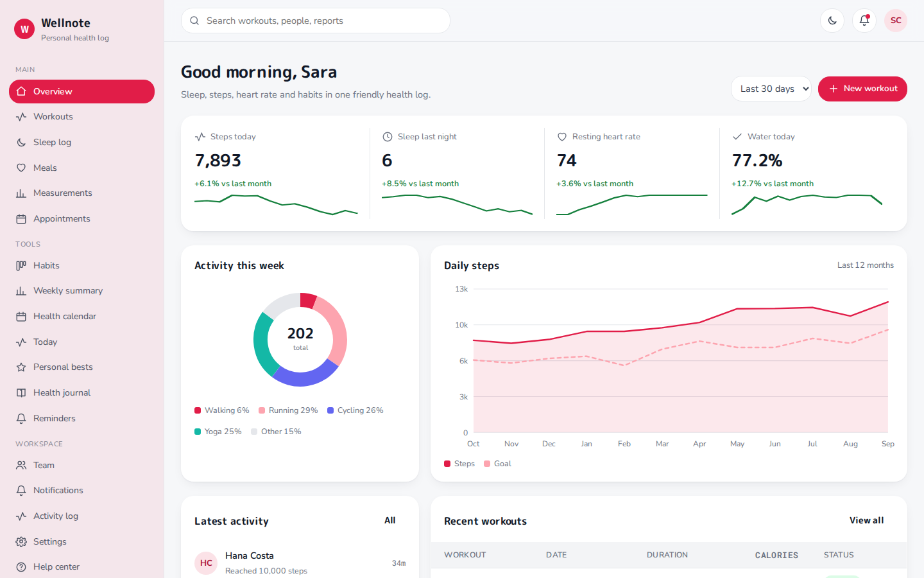This screenshot has width=924, height=578.
Task: Click the Measurements bar chart icon
Action: coord(21,193)
